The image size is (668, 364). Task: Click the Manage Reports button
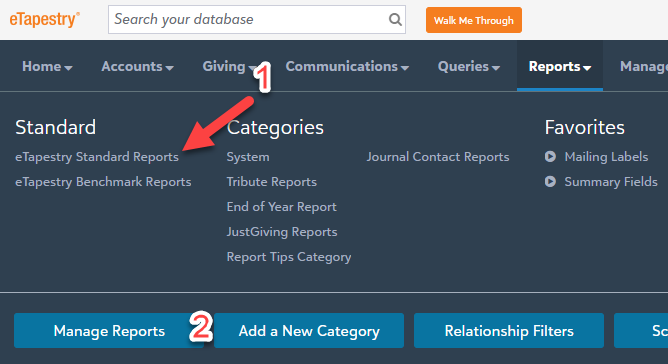pos(109,331)
